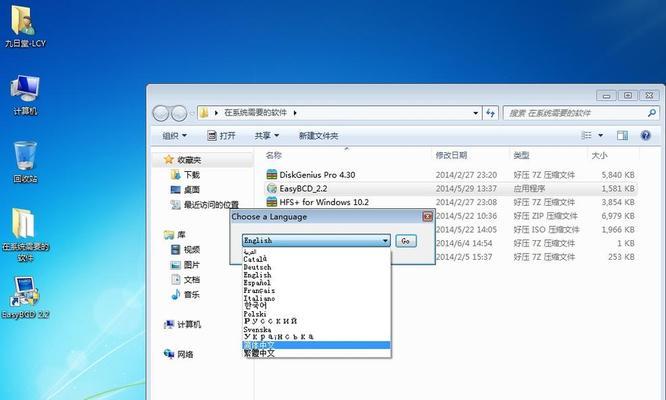Click the 打开 open toolbar button

pos(221,136)
